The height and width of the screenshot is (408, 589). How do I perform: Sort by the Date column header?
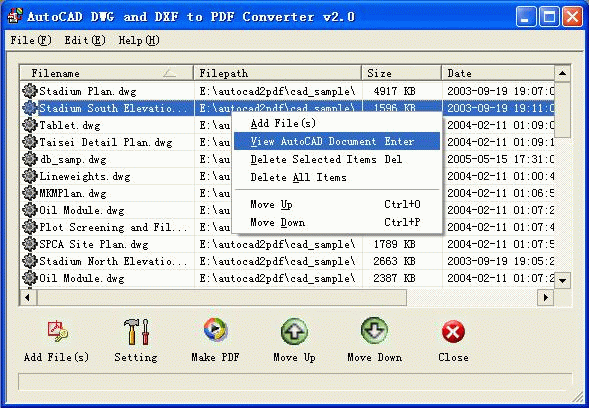point(498,73)
